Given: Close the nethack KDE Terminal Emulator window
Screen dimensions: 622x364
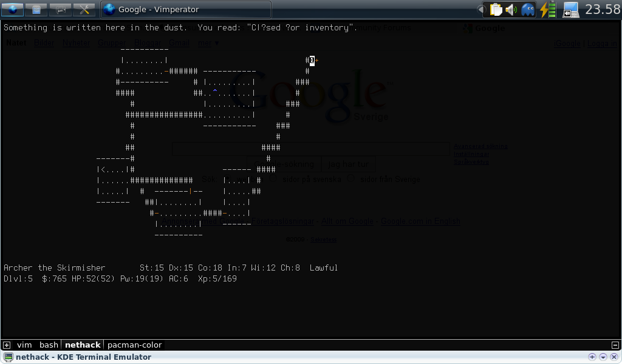Looking at the screenshot, I should (x=614, y=357).
